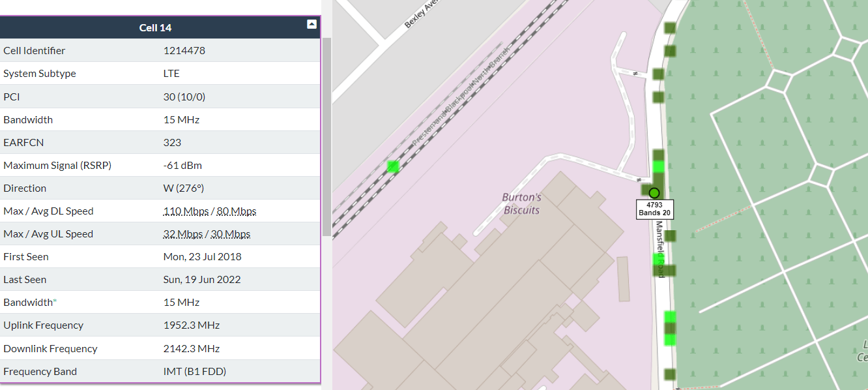Collapse the Cell 14 details panel
868x390 pixels.
[312, 23]
